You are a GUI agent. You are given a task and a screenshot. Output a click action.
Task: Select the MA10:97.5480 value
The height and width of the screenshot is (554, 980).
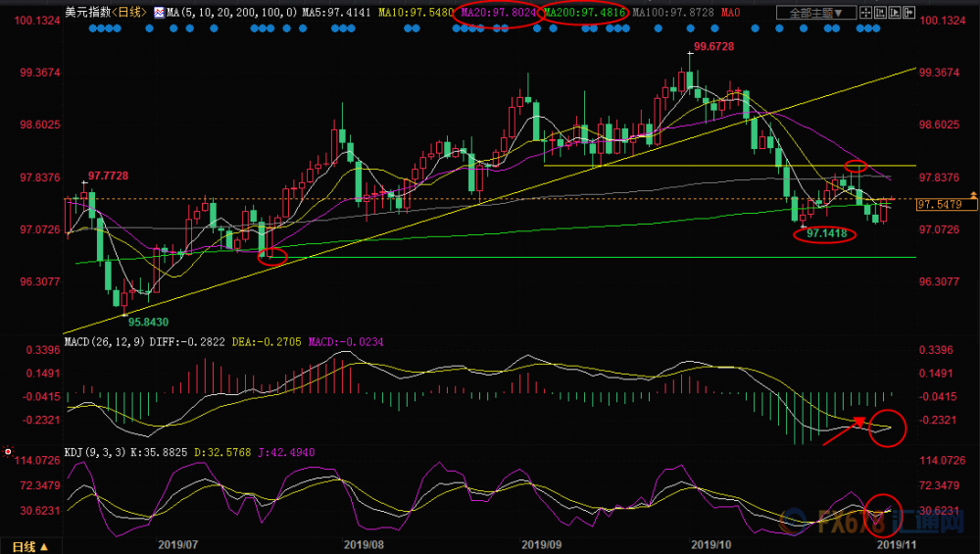click(416, 13)
